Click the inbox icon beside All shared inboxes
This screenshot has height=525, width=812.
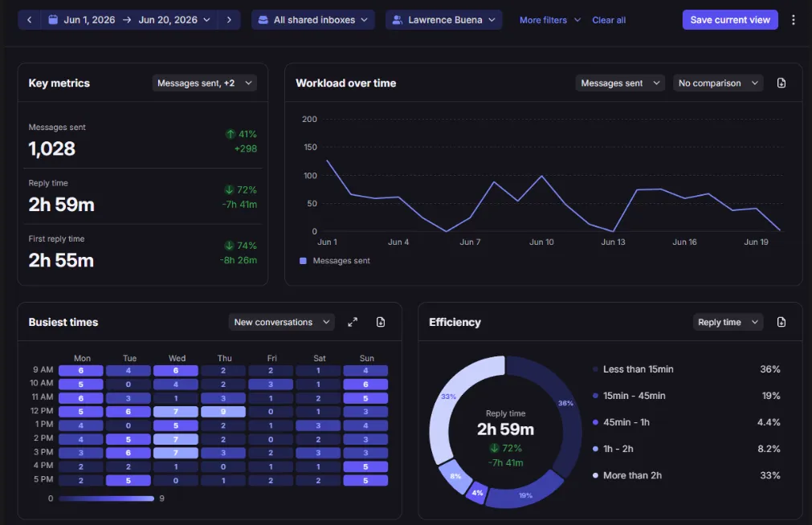[x=263, y=20]
